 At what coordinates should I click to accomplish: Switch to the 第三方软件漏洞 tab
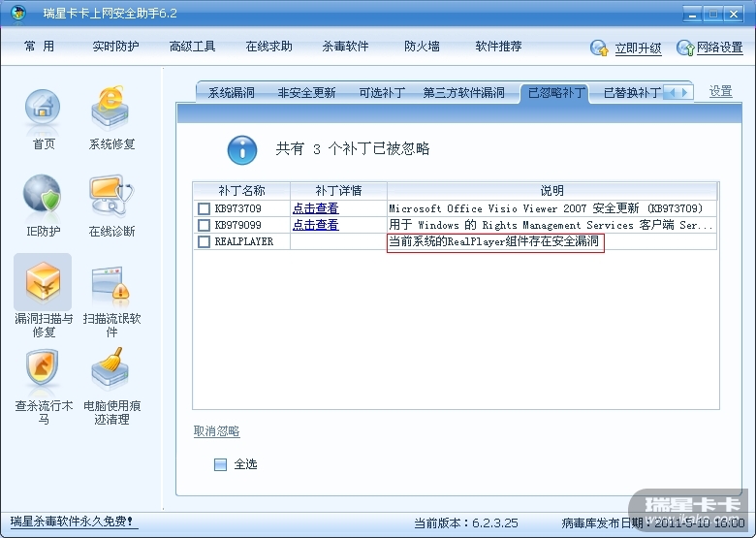[x=464, y=92]
